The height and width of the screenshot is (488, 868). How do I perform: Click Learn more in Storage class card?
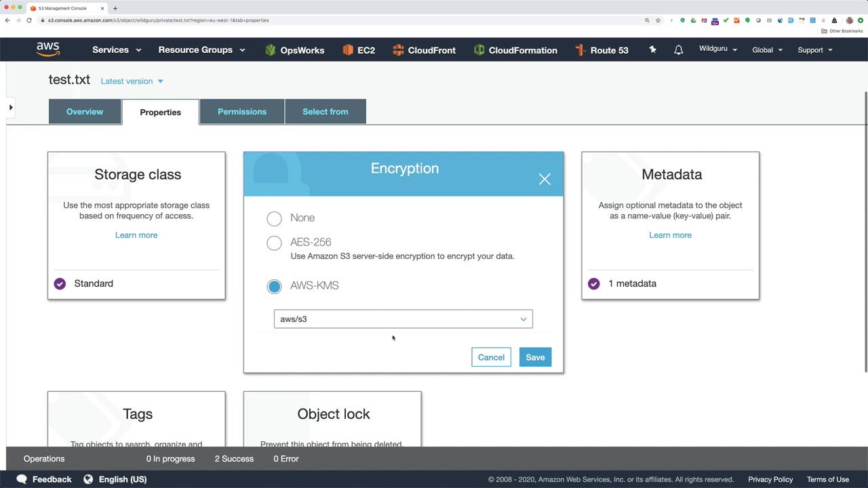point(136,235)
